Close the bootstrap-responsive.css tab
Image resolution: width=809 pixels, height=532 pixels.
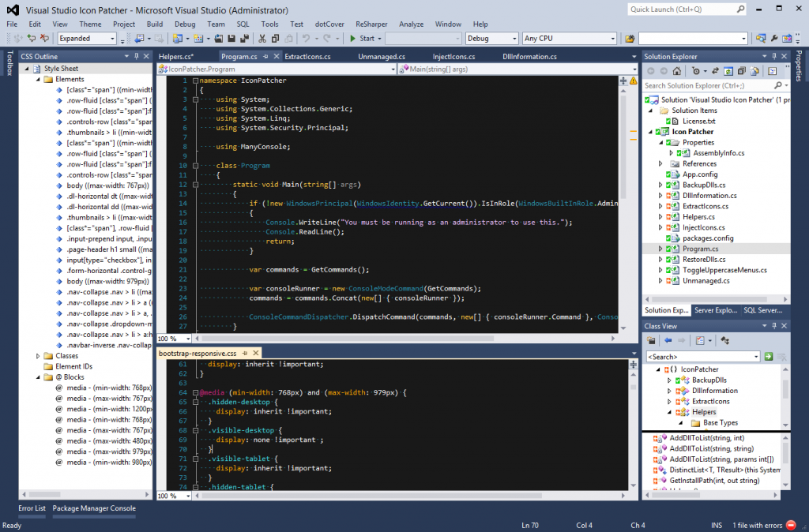255,353
